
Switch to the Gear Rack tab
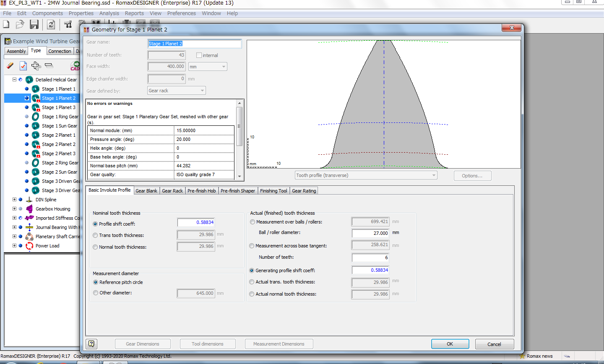pos(172,191)
